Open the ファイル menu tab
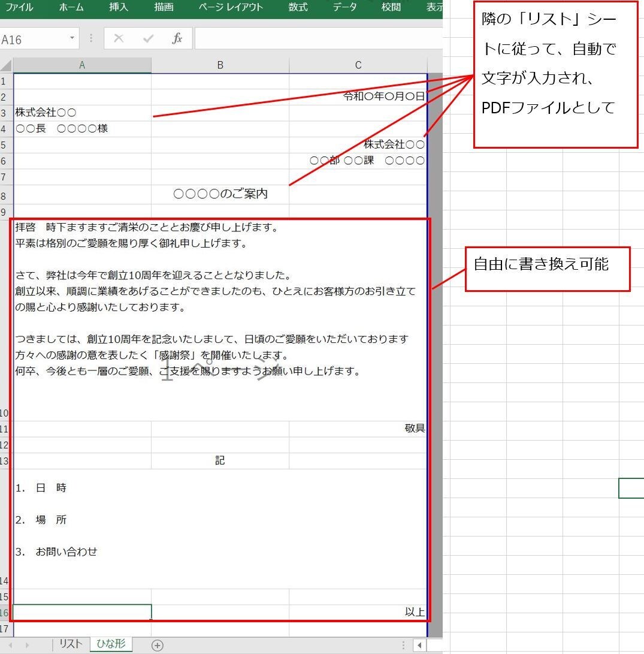644x654 pixels. (x=19, y=7)
